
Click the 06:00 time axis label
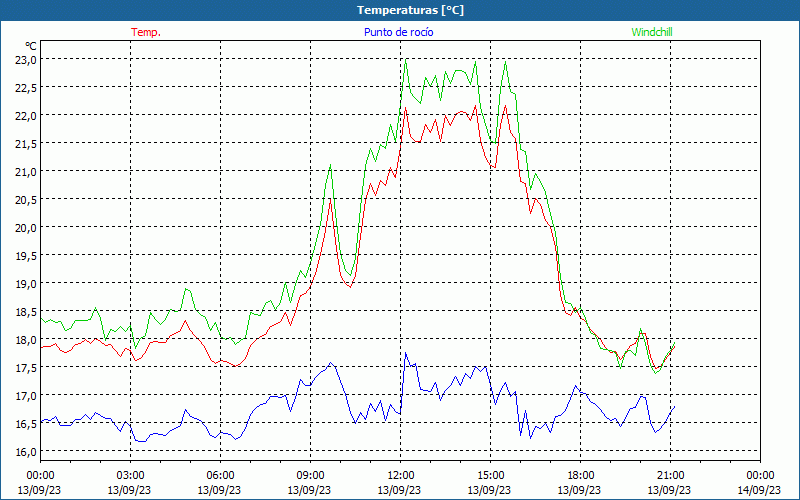point(220,476)
